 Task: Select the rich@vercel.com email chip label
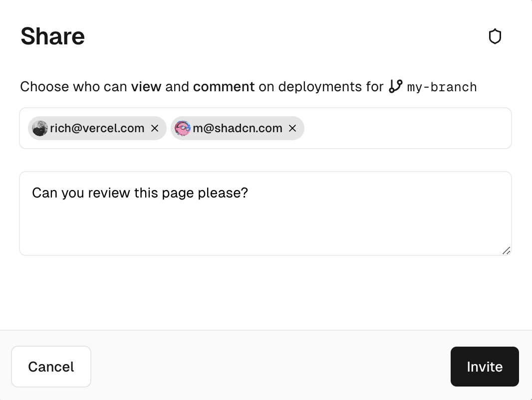click(97, 129)
